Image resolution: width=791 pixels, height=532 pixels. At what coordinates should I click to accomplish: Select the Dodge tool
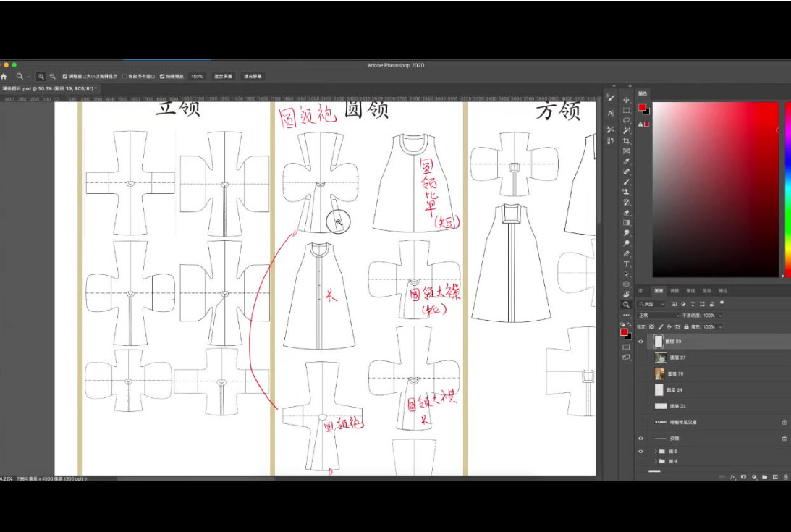point(626,243)
